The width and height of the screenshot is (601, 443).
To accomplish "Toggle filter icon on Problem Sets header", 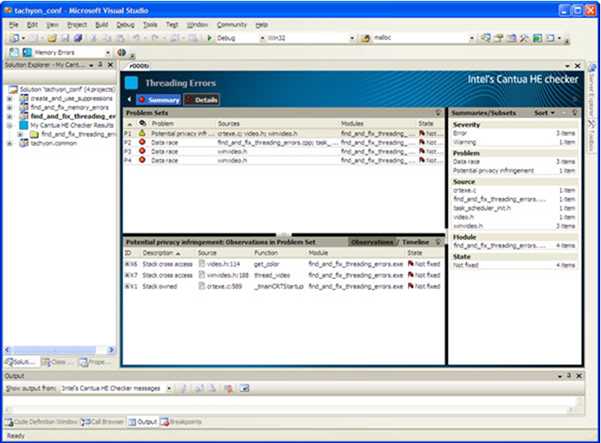I will pyautogui.click(x=438, y=113).
